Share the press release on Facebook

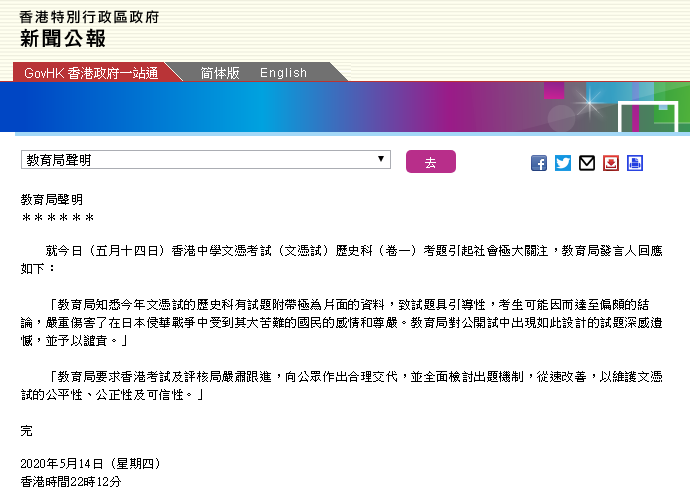[539, 163]
